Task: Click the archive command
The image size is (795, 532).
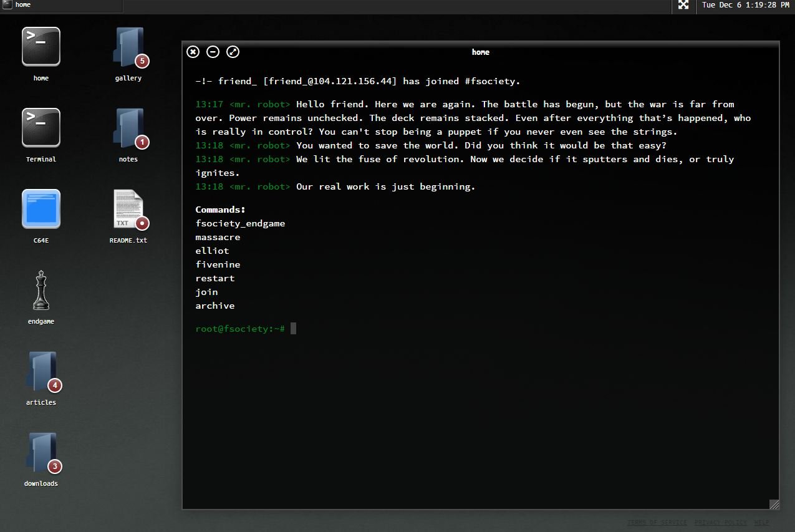Action: [x=215, y=306]
